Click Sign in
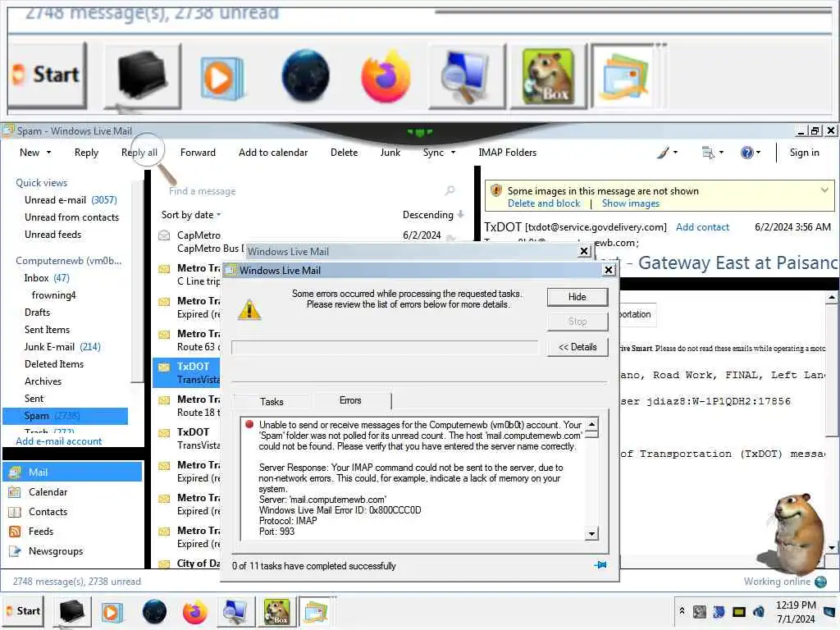840x630 pixels. pyautogui.click(x=804, y=153)
